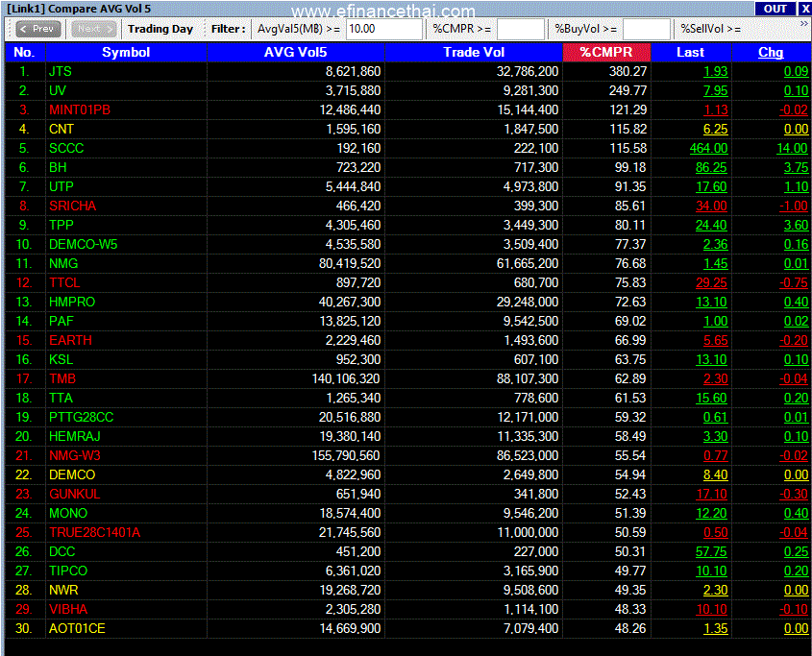The image size is (812, 656).
Task: Select the CNT symbol
Action: [x=62, y=129]
